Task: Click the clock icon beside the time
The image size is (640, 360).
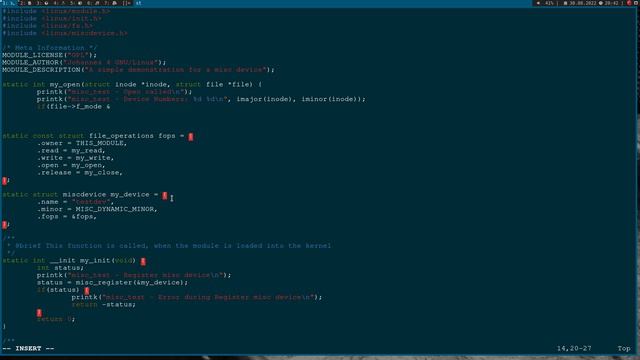Action: point(601,3)
